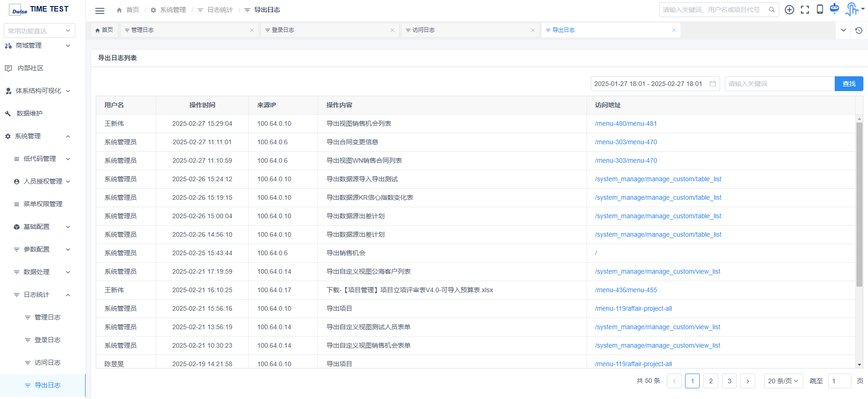Viewport: 868px width, 399px height.
Task: Switch to the 首页 tab
Action: (x=104, y=30)
